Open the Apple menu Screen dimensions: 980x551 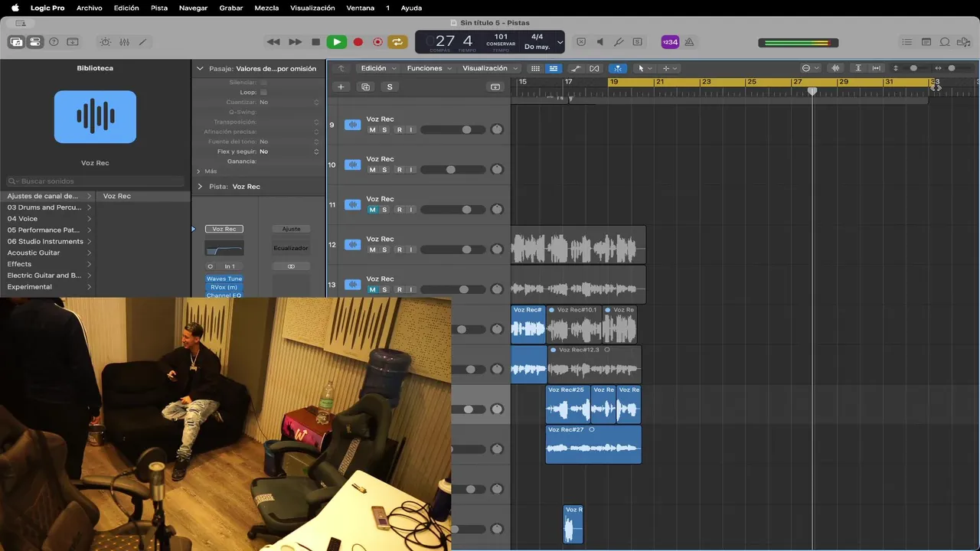coord(15,8)
